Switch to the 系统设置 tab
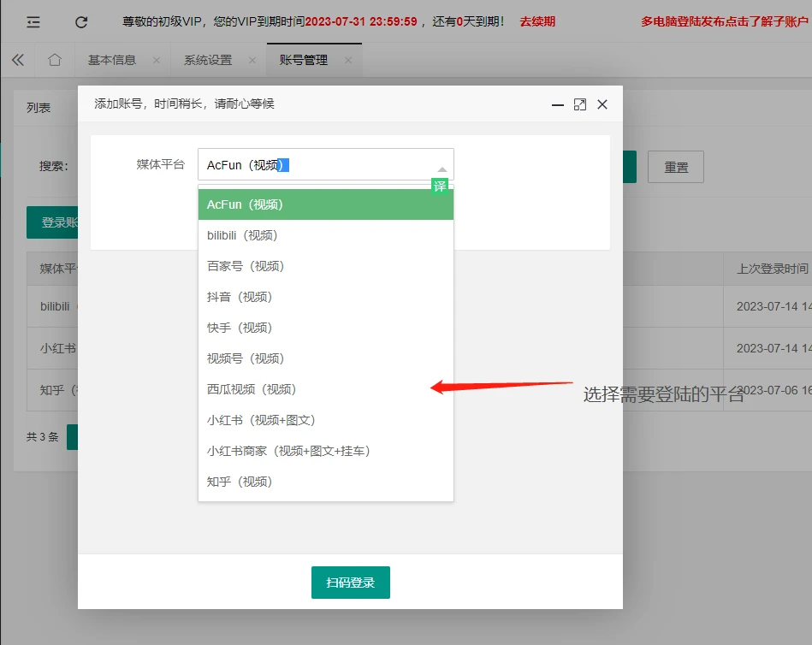The image size is (812, 645). [x=208, y=60]
